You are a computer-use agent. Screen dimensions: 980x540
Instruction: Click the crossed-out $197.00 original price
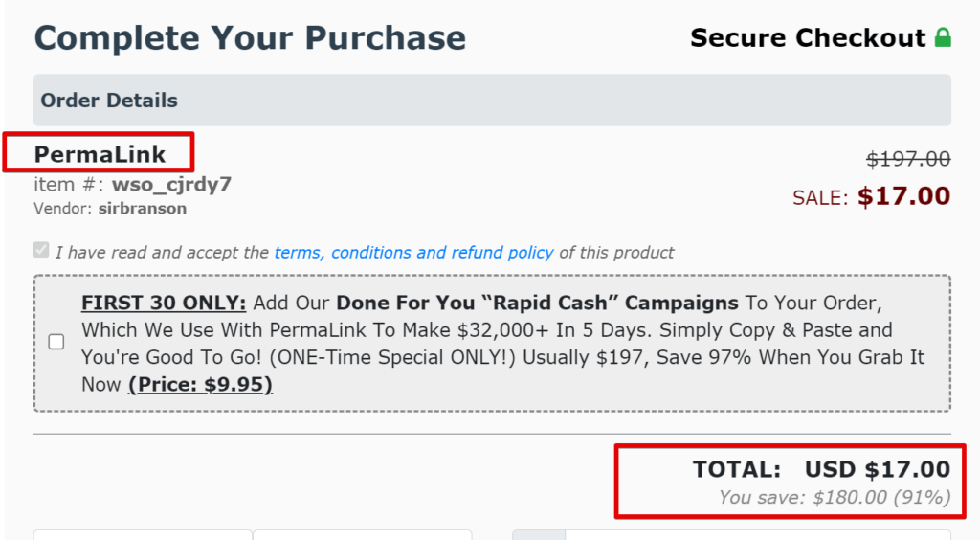[908, 159]
